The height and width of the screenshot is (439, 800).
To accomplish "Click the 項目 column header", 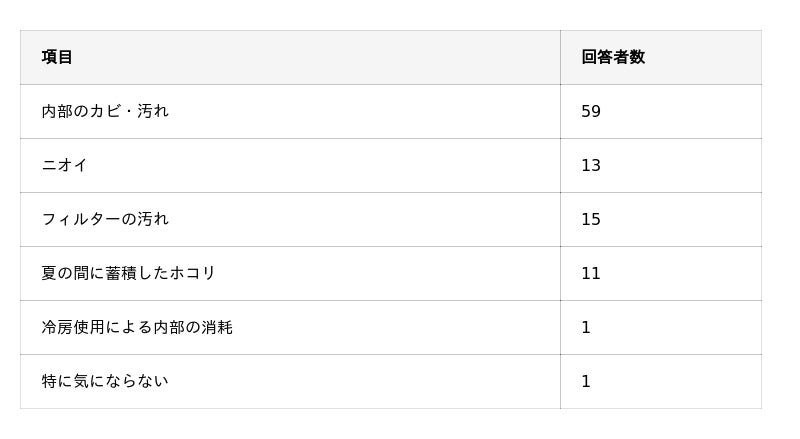I will pyautogui.click(x=57, y=57).
